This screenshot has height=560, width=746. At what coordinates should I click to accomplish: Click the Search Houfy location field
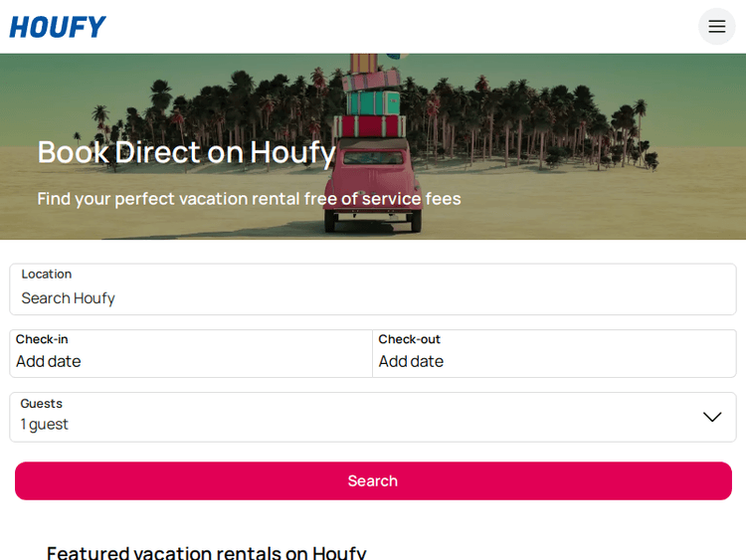point(373,289)
